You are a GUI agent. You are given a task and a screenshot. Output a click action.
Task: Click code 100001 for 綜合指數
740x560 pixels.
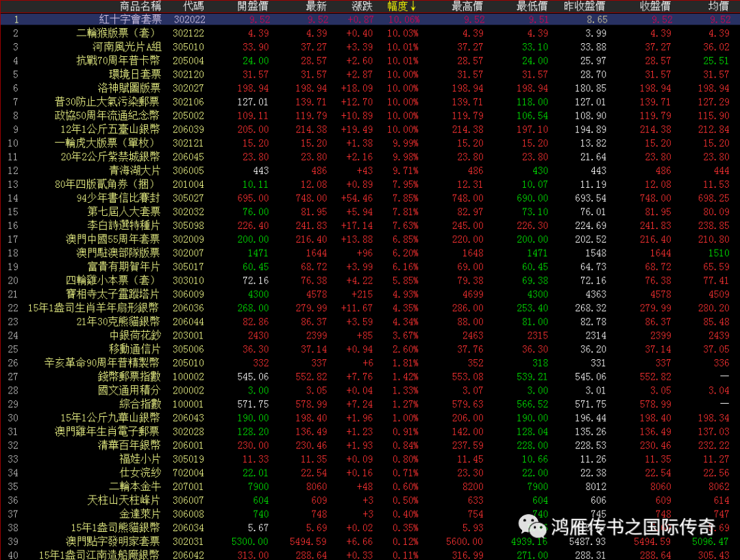188,404
